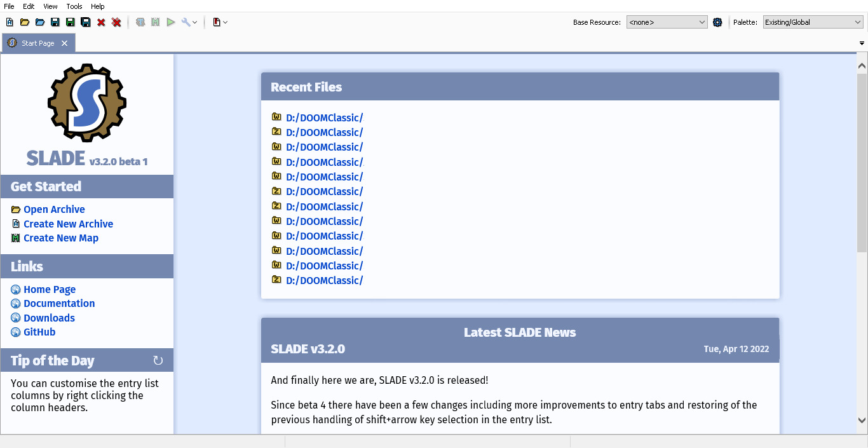868x448 pixels.
Task: Click the single red X Close icon
Action: 101,22
